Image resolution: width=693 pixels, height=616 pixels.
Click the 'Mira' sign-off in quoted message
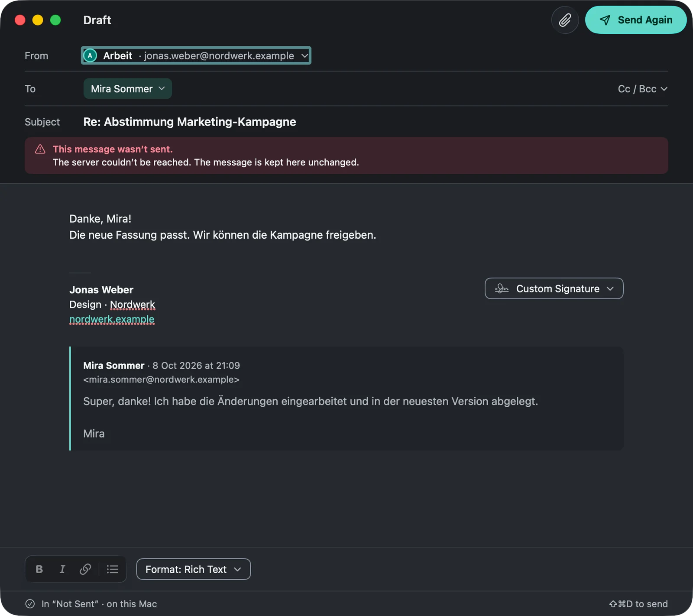point(94,434)
